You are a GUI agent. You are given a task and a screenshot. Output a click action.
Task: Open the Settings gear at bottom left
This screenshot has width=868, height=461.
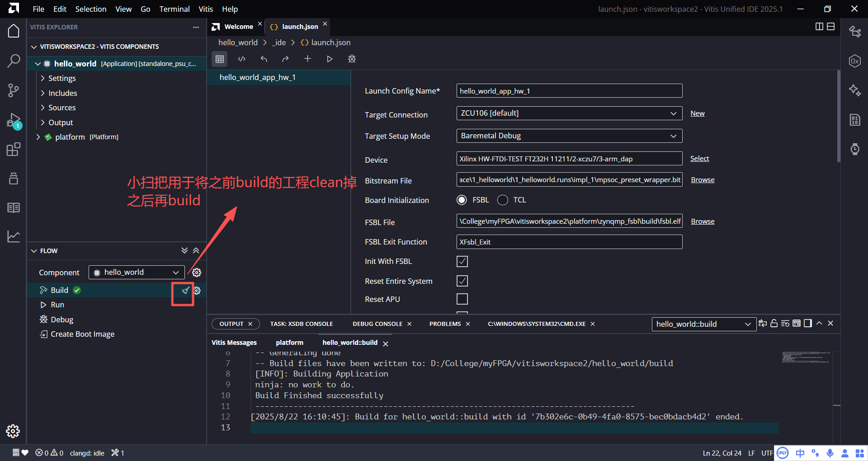tap(13, 431)
